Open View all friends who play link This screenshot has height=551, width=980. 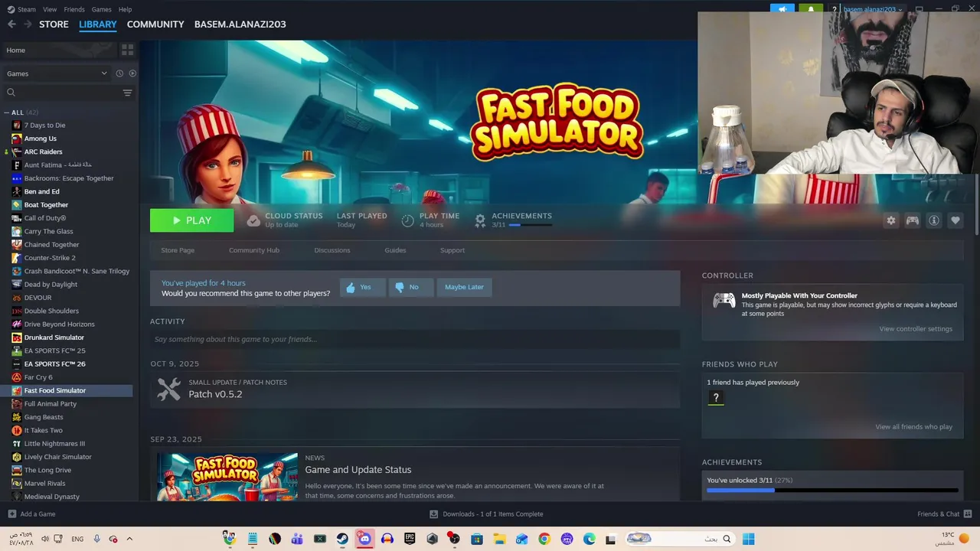click(x=914, y=427)
